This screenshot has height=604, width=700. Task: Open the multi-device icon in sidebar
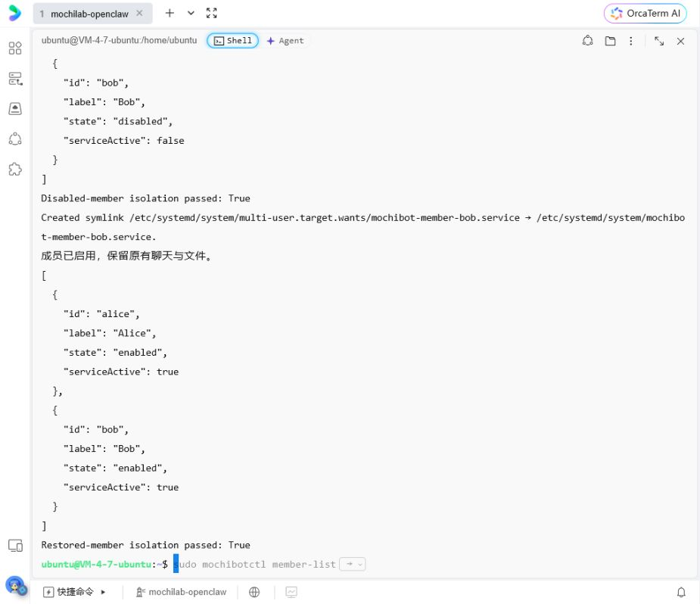pos(15,546)
